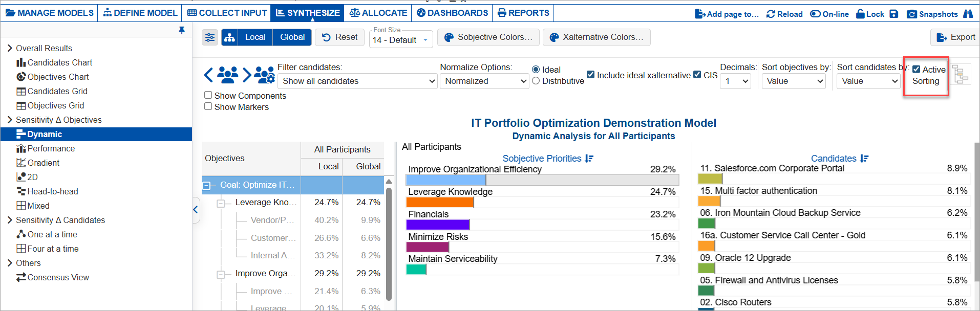Click the pin icon in the sidebar
The width and height of the screenshot is (980, 311).
[182, 31]
